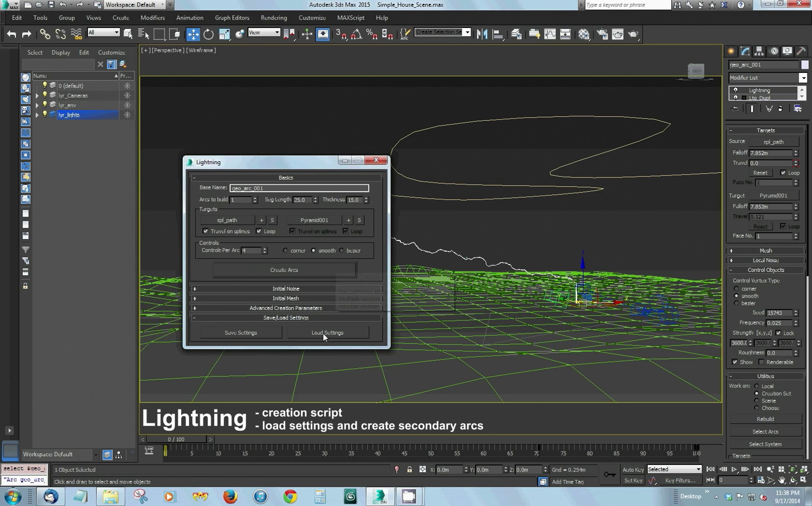Click the Redo arrow in main toolbar

point(26,34)
